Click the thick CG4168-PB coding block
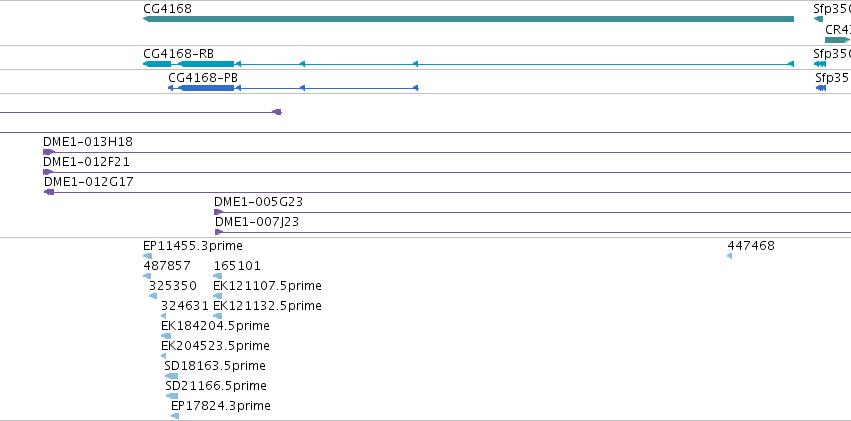 pyautogui.click(x=207, y=88)
